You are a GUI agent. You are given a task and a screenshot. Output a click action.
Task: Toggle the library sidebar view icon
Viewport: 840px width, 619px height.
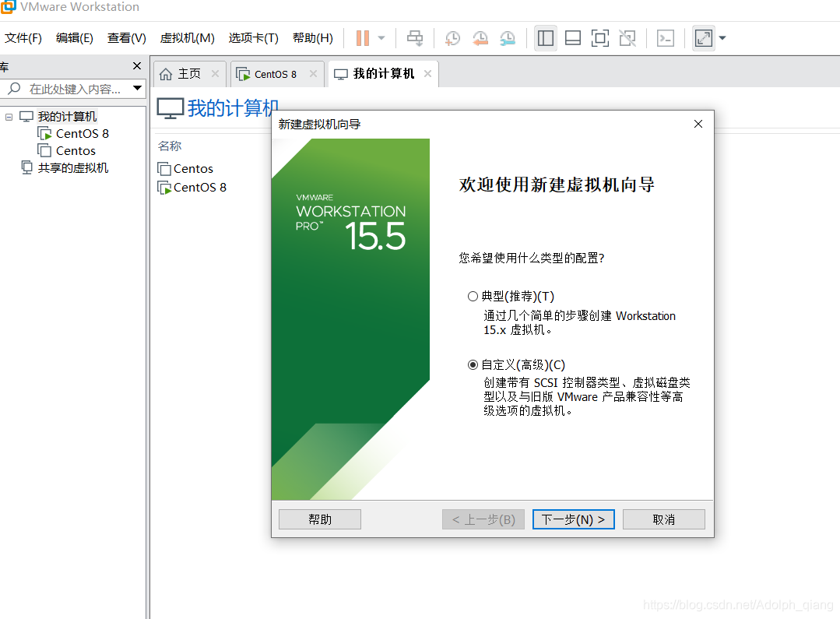coord(546,38)
